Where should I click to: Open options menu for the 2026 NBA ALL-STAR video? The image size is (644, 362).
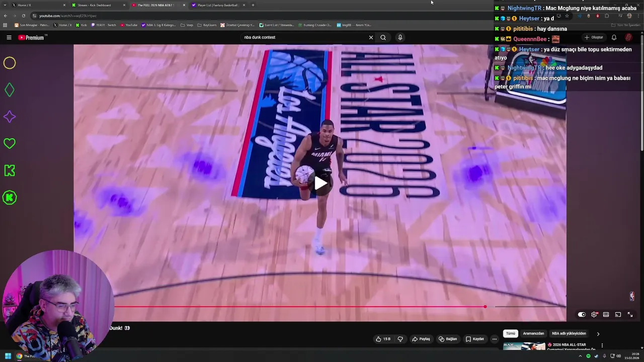(x=602, y=345)
